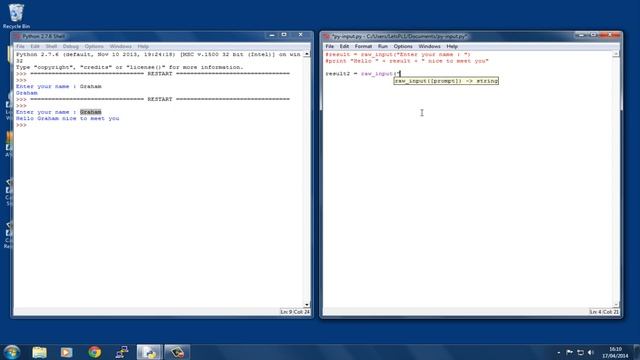Image resolution: width=640 pixels, height=360 pixels.
Task: Click Python Shell window title icon
Action: 18,36
